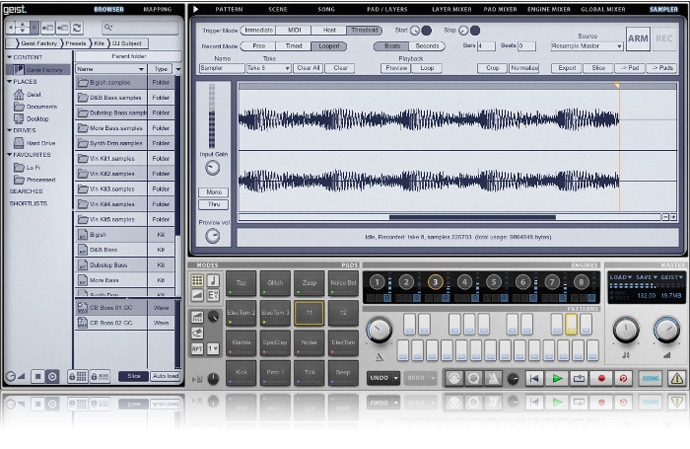Enable Mono input mode

pyautogui.click(x=212, y=191)
